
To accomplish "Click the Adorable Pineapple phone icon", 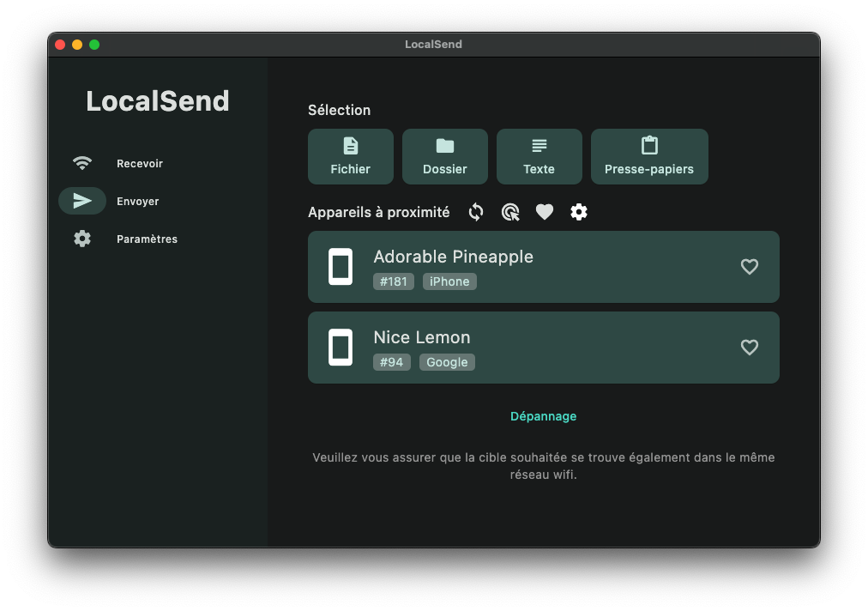I will point(341,267).
